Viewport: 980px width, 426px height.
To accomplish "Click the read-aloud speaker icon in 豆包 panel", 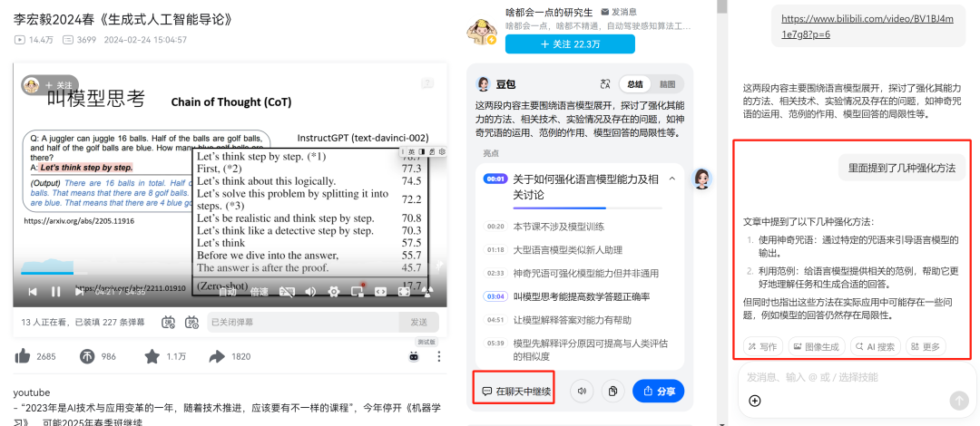I will 582,391.
